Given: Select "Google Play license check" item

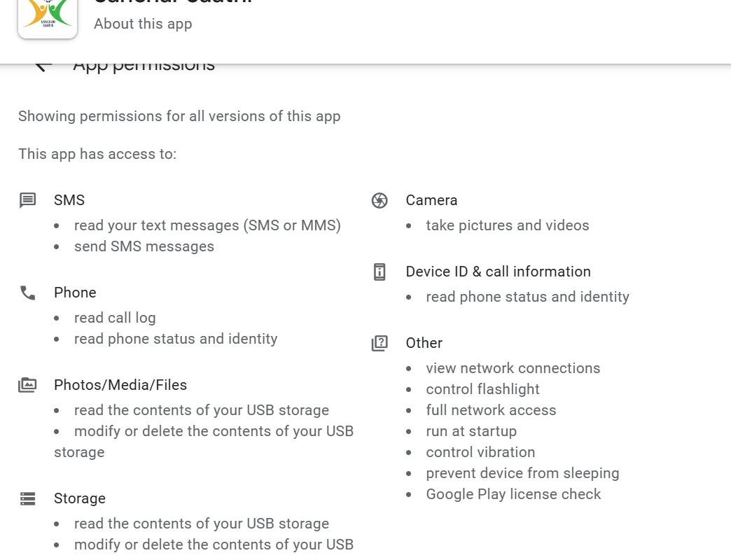Looking at the screenshot, I should 513,494.
